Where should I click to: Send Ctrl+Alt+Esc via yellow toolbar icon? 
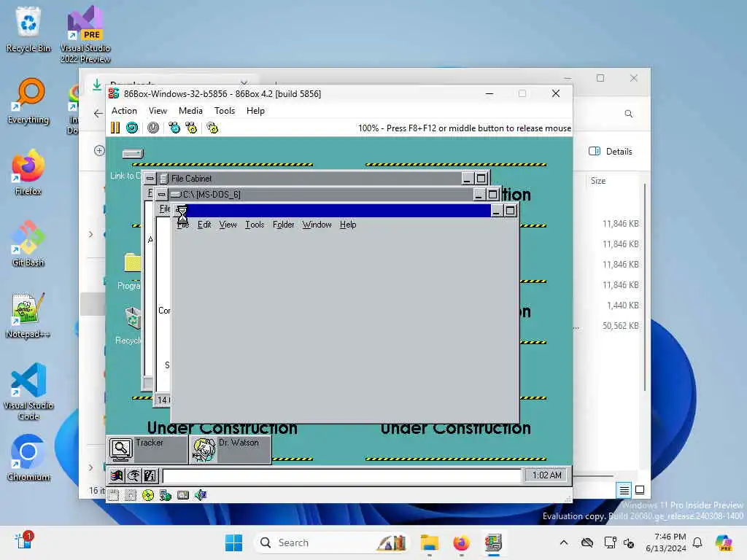click(x=191, y=128)
